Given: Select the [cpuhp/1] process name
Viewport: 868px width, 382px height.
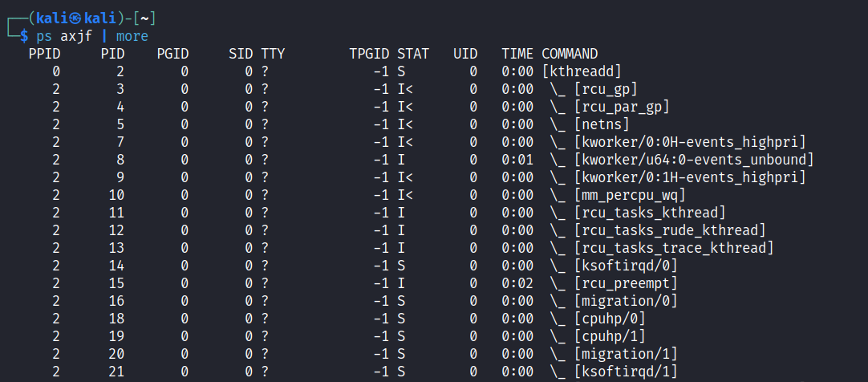Looking at the screenshot, I should point(610,336).
